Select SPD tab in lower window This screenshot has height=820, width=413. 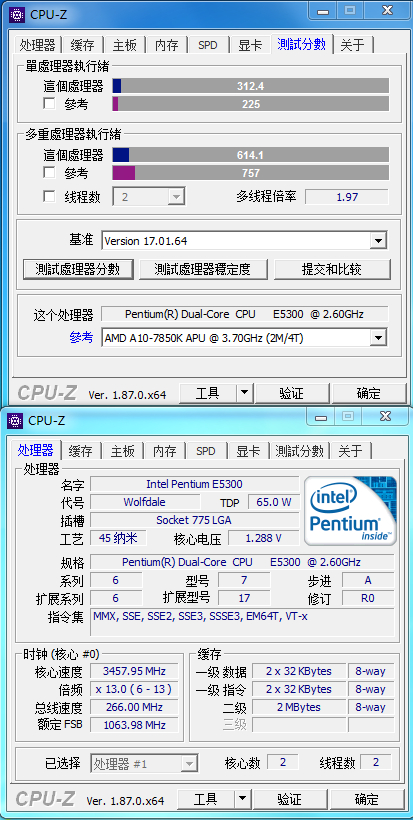tap(205, 451)
